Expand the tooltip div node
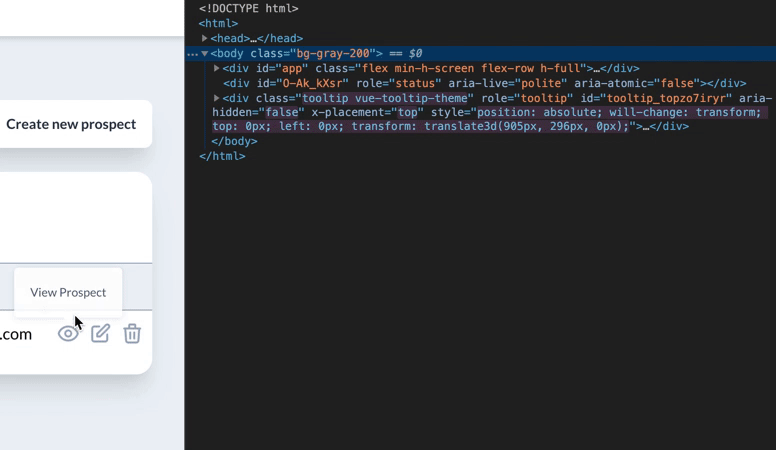This screenshot has height=450, width=776. click(x=216, y=98)
